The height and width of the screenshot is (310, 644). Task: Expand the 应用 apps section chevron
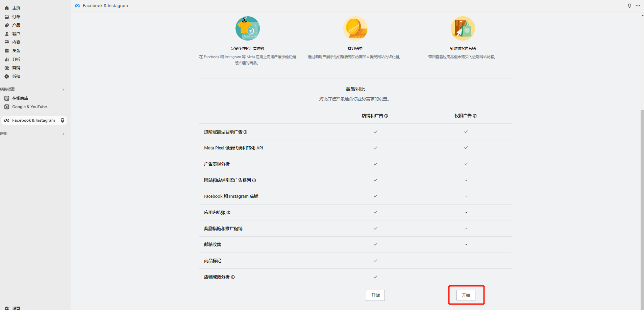pos(63,134)
